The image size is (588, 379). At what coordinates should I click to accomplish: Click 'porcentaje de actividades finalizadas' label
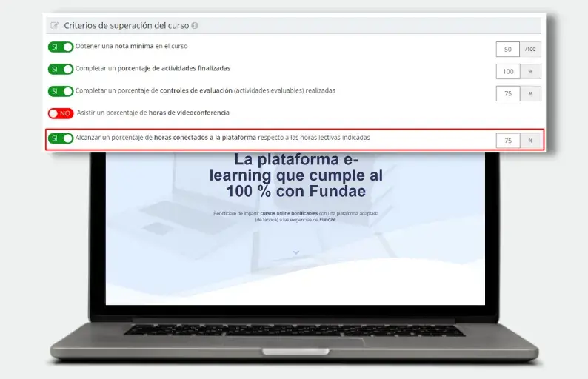pos(174,68)
